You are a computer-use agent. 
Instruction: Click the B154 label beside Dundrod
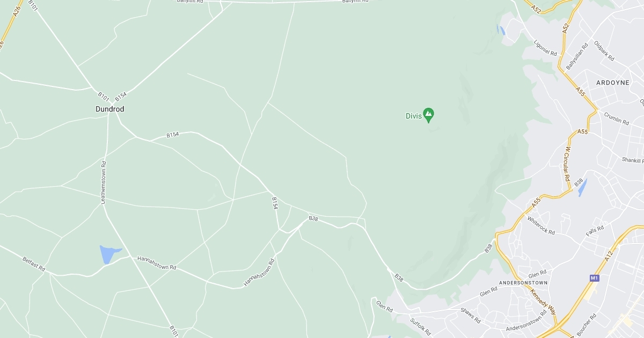click(121, 96)
